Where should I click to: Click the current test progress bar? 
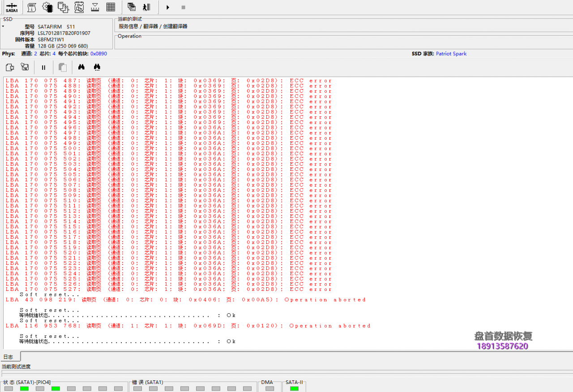tap(286, 374)
